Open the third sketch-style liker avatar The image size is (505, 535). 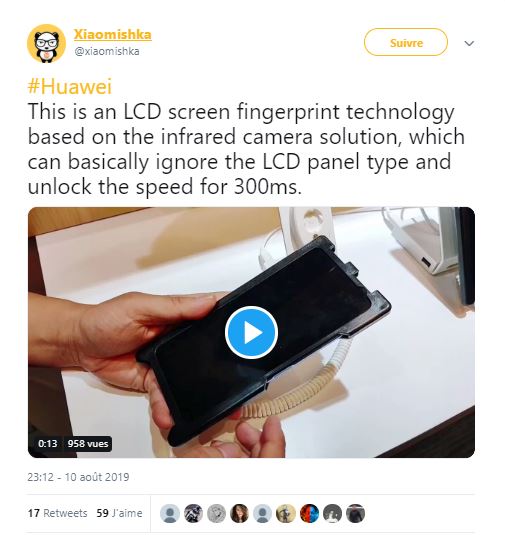coord(216,514)
